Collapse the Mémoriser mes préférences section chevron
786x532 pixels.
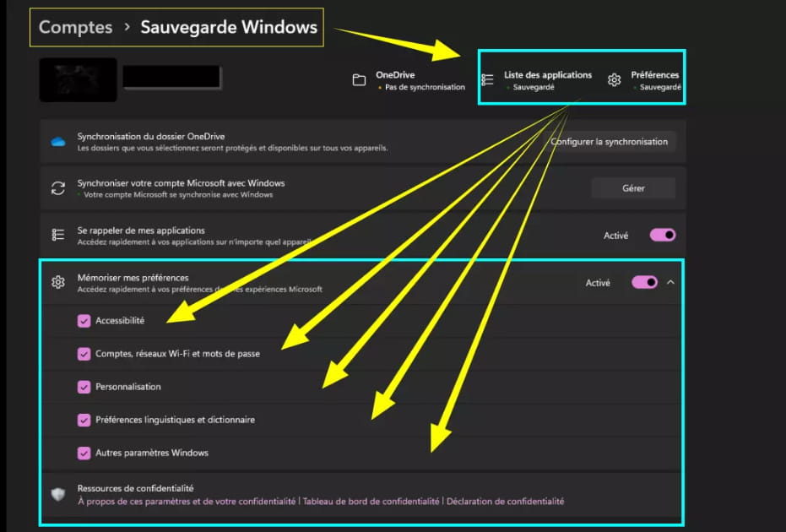tap(670, 282)
